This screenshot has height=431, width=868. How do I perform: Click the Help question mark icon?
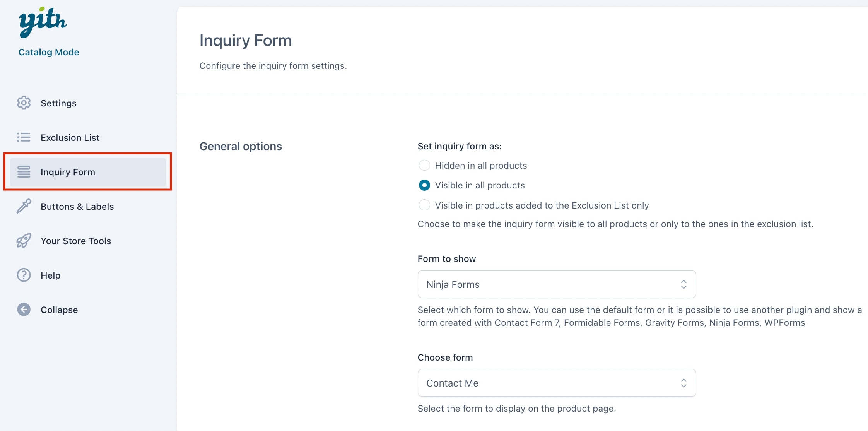(24, 275)
